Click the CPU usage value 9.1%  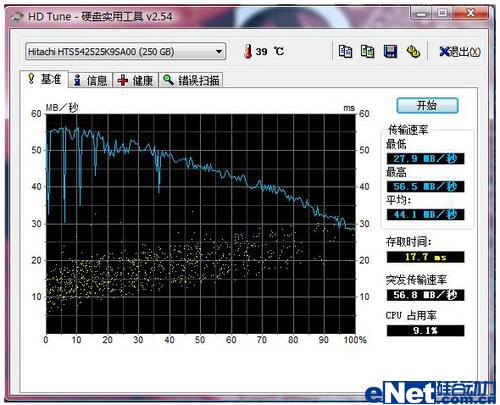tap(425, 331)
